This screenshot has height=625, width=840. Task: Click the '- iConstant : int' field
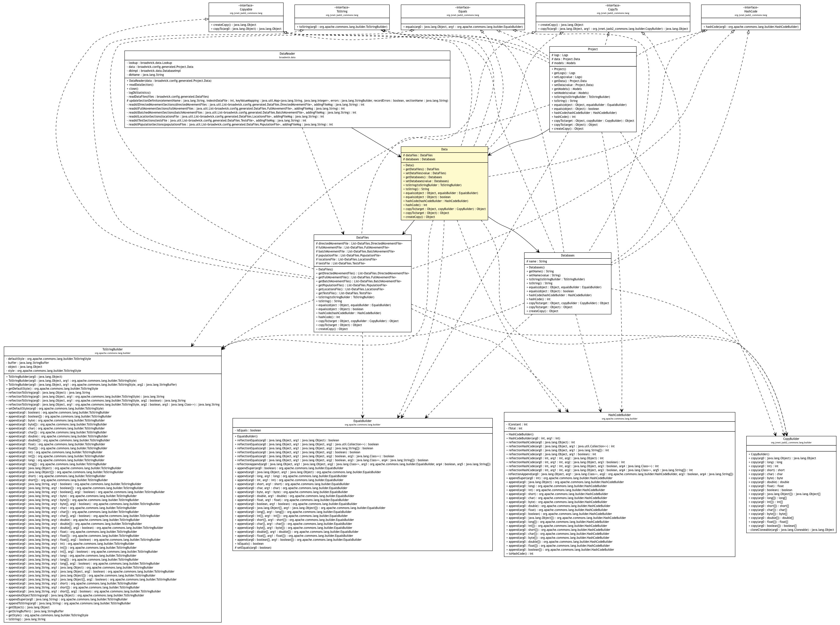[x=517, y=424]
